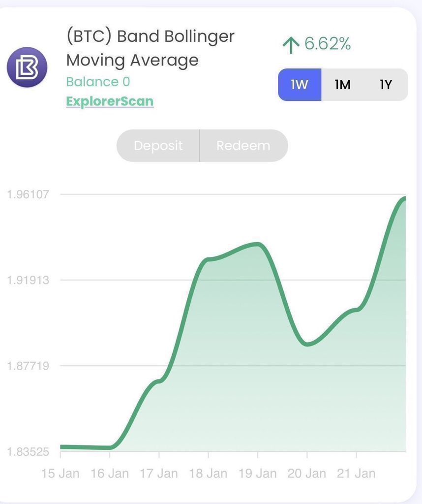This screenshot has width=422, height=504.
Task: Click the 16 Jan date label
Action: click(110, 473)
